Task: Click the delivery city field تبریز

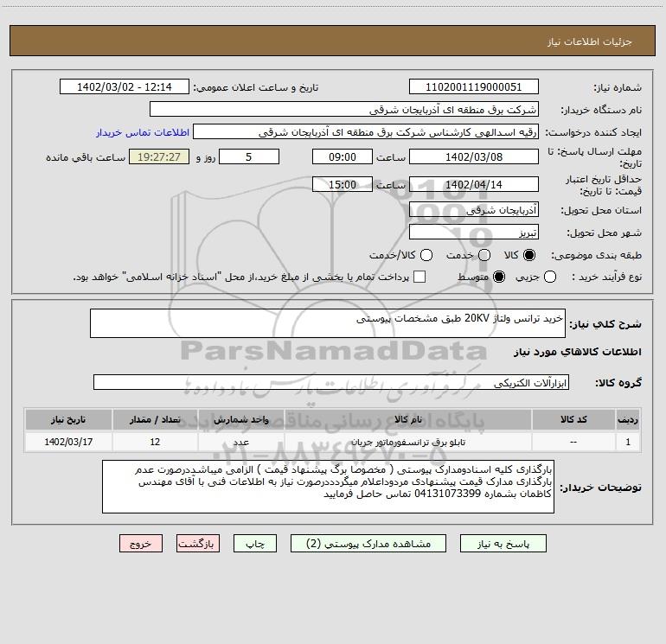Action: coord(474,232)
